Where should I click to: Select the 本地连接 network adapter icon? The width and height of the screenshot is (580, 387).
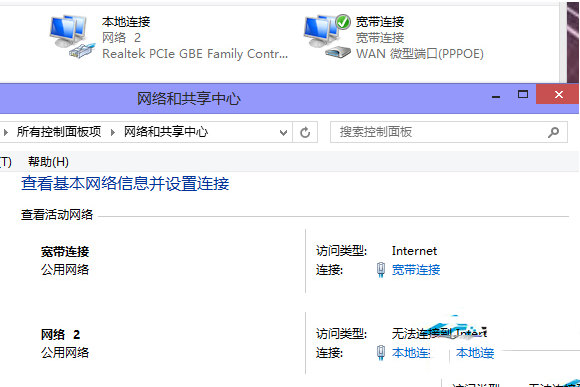pos(72,36)
